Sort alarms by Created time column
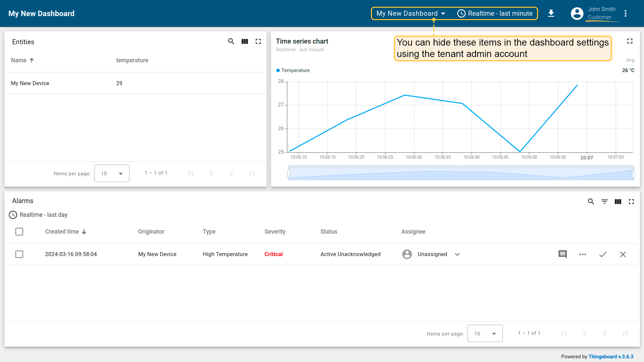 (x=62, y=232)
